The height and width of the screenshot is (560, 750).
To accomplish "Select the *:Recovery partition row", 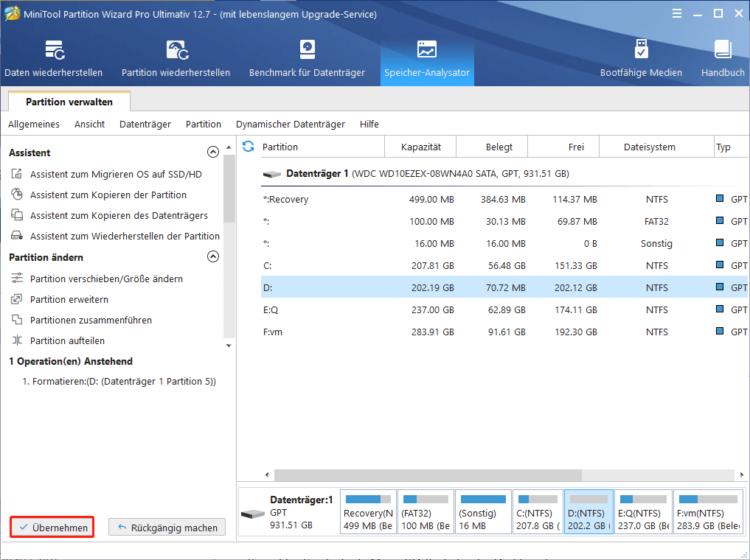I will 504,199.
